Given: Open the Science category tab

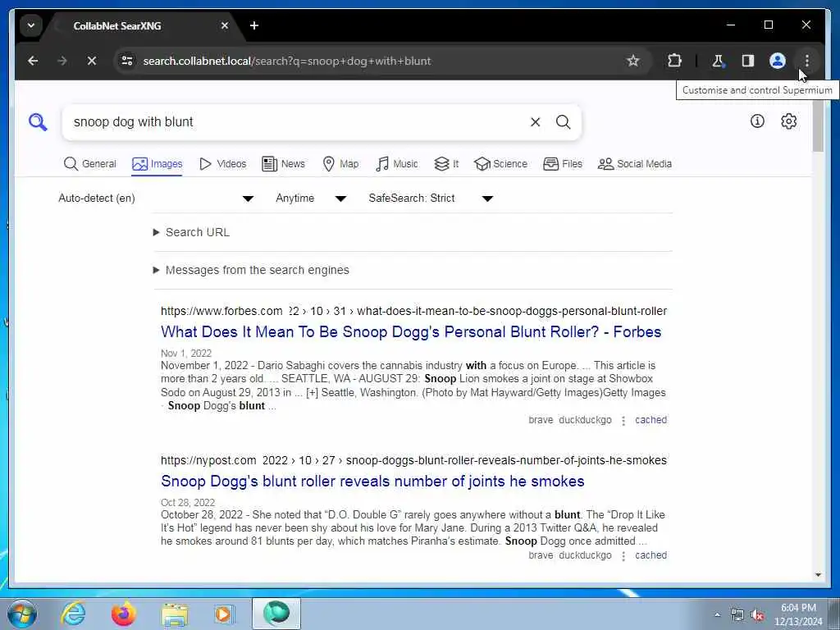Looking at the screenshot, I should [500, 164].
